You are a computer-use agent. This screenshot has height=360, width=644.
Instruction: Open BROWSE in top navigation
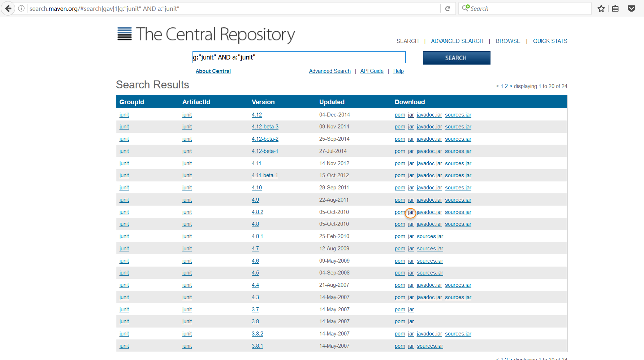point(508,41)
